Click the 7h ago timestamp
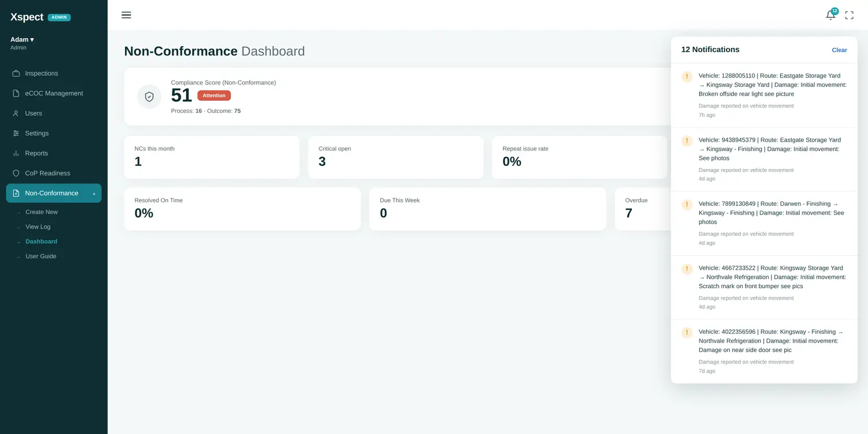This screenshot has height=434, width=868. (707, 115)
